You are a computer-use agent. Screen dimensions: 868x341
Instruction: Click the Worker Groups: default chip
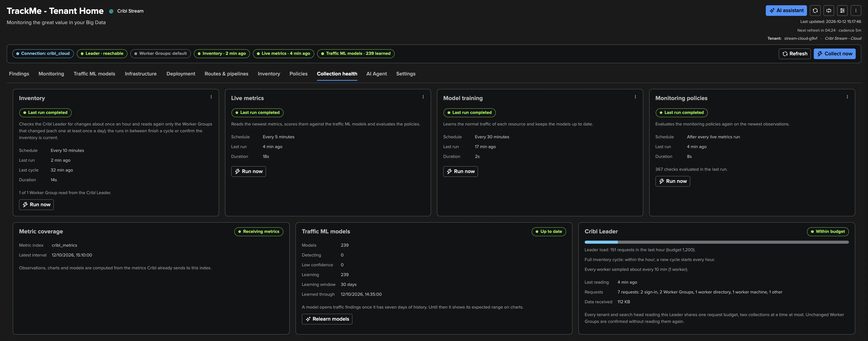pyautogui.click(x=160, y=54)
